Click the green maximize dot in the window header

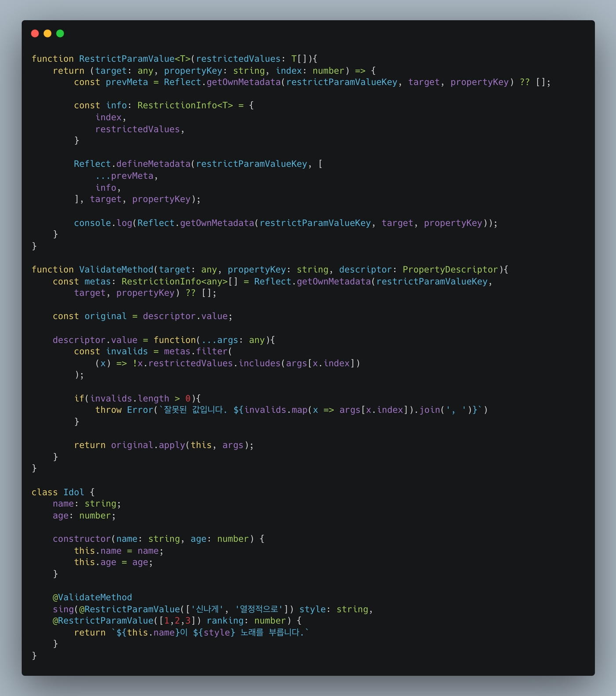[x=60, y=33]
